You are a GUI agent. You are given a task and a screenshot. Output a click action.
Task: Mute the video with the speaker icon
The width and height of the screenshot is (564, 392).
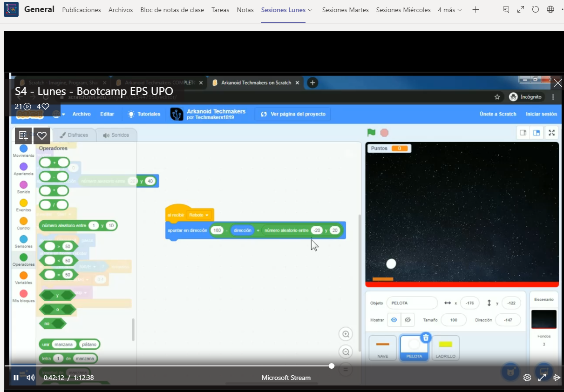(x=31, y=378)
